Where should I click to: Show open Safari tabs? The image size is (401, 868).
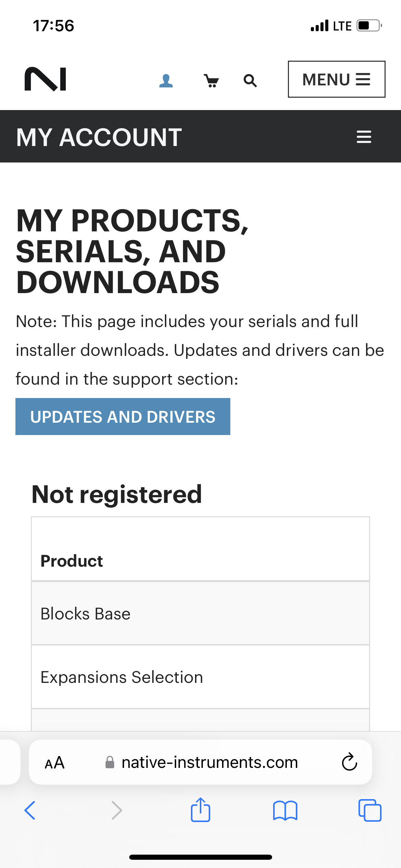tap(369, 810)
